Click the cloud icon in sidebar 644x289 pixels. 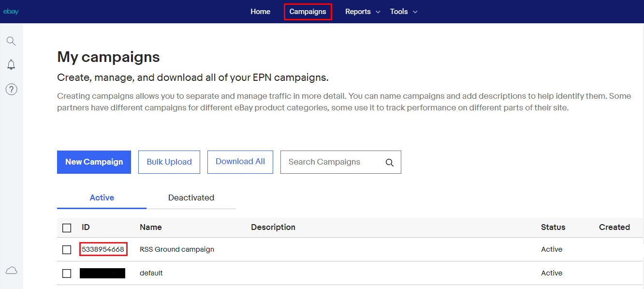tap(11, 271)
